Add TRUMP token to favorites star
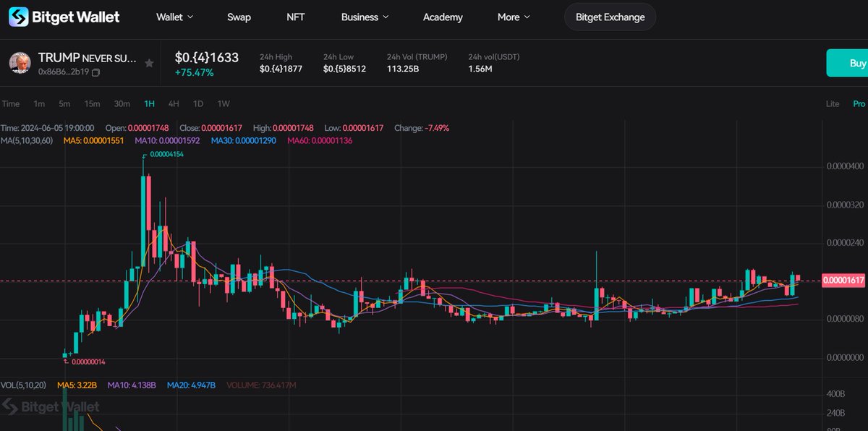The image size is (868, 431). pyautogui.click(x=149, y=64)
